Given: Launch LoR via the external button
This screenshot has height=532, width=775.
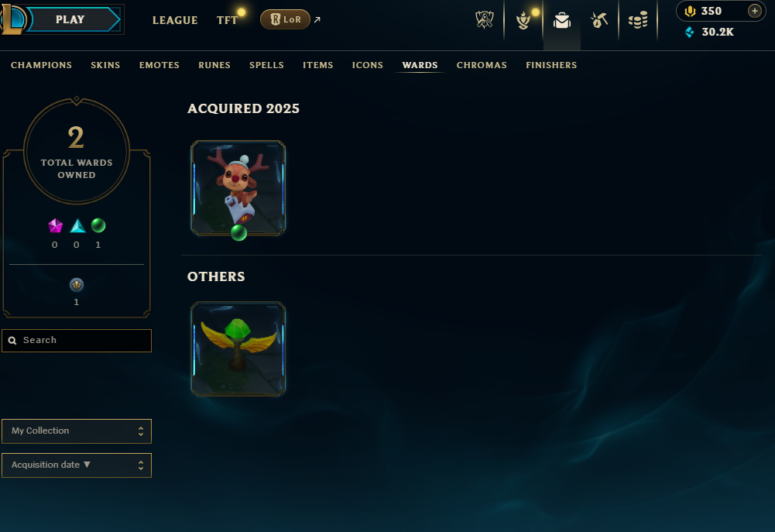Looking at the screenshot, I should (285, 19).
